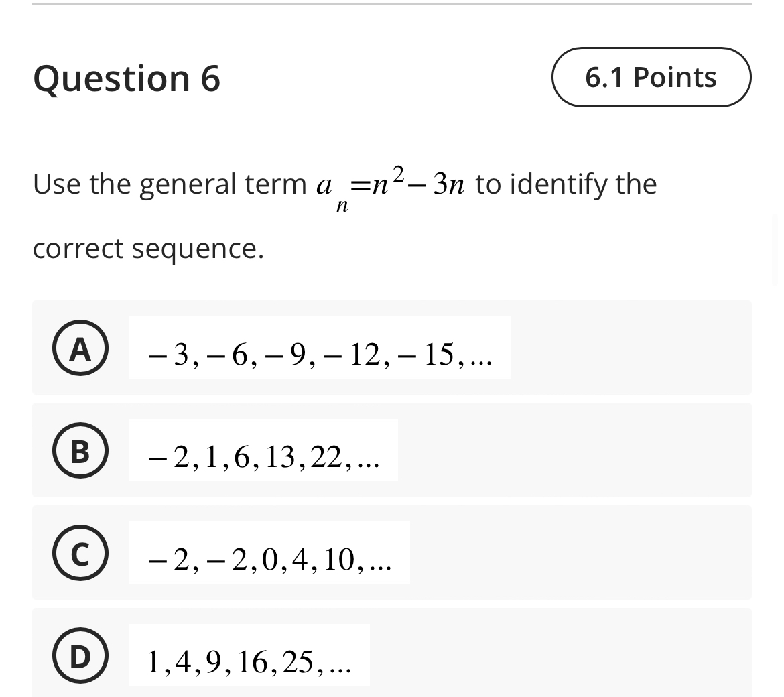Select answer option C radio button
Screen dimensions: 784x697
80,554
